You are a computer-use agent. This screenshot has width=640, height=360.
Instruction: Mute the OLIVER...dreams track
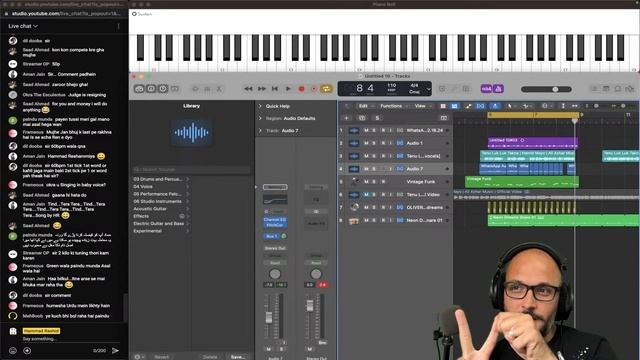tap(366, 207)
